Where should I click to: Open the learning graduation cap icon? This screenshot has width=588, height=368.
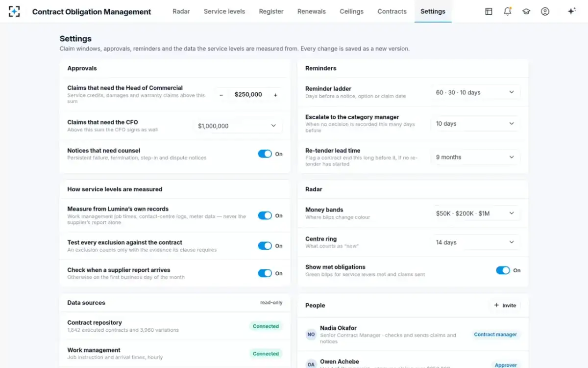click(526, 11)
